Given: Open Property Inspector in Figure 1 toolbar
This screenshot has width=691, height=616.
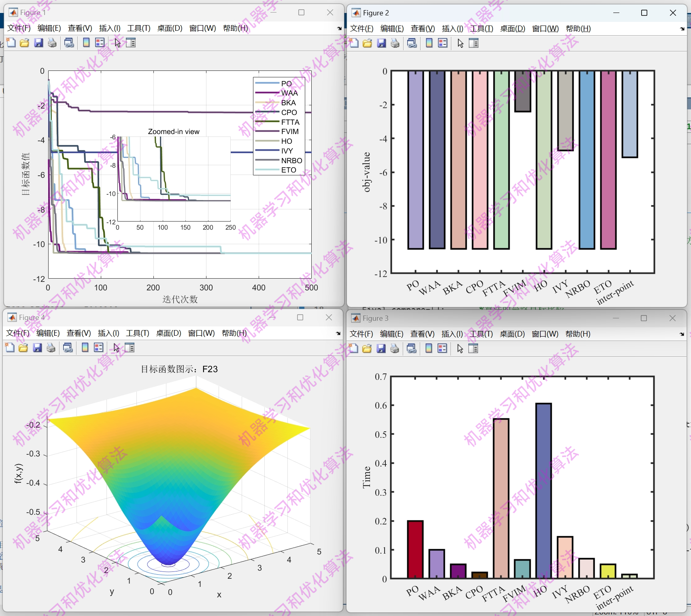Looking at the screenshot, I should 131,43.
